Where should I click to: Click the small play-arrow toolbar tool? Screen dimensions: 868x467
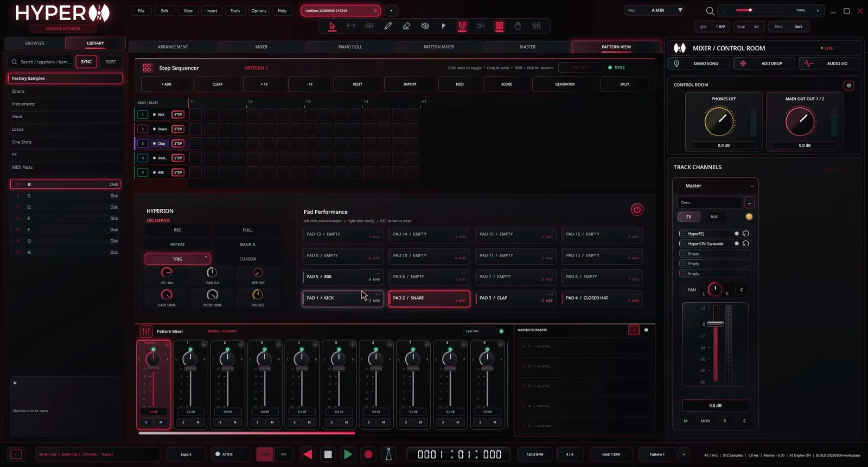[444, 26]
